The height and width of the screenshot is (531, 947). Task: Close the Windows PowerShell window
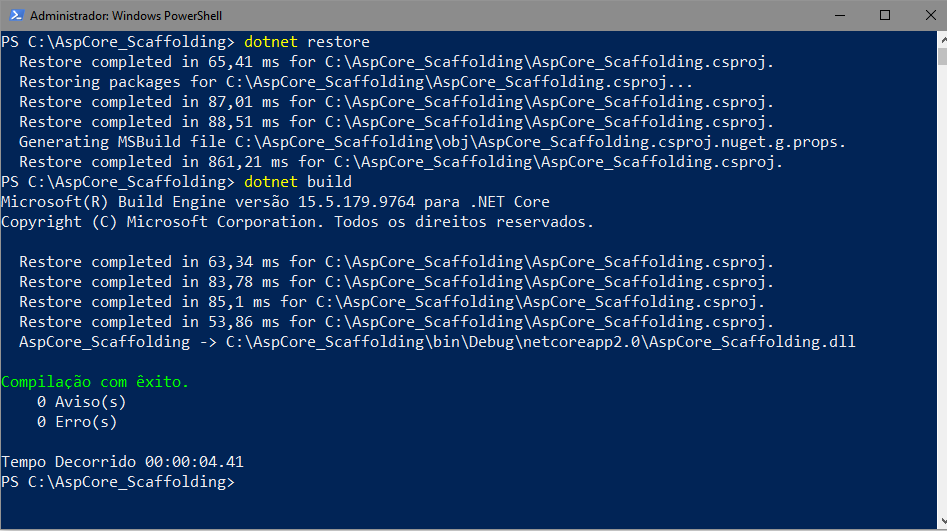(931, 15)
